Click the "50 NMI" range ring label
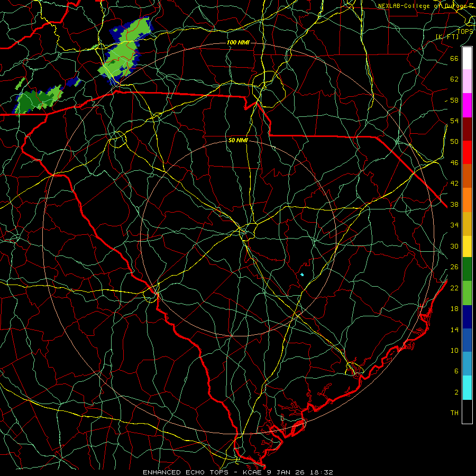 tap(238, 140)
